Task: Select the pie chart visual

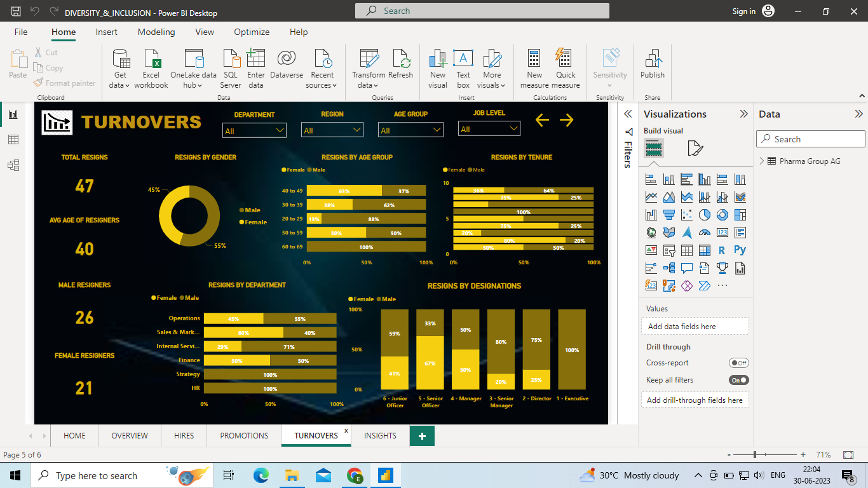Action: tap(704, 215)
